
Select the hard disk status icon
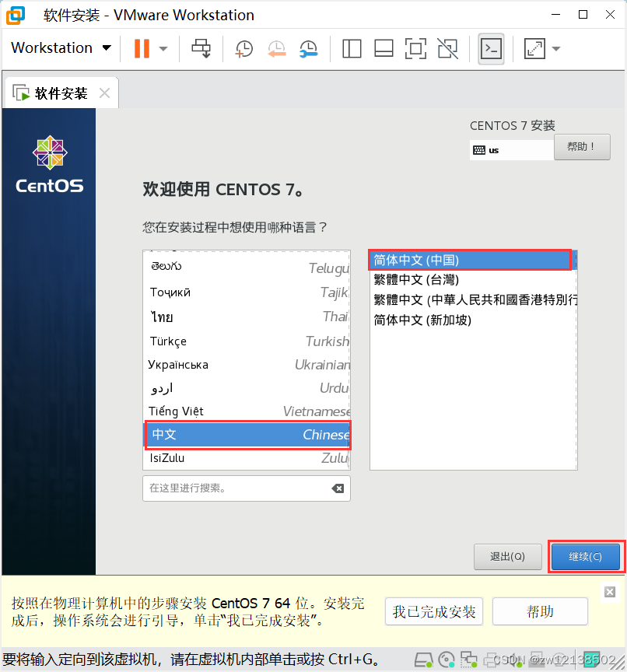(424, 659)
